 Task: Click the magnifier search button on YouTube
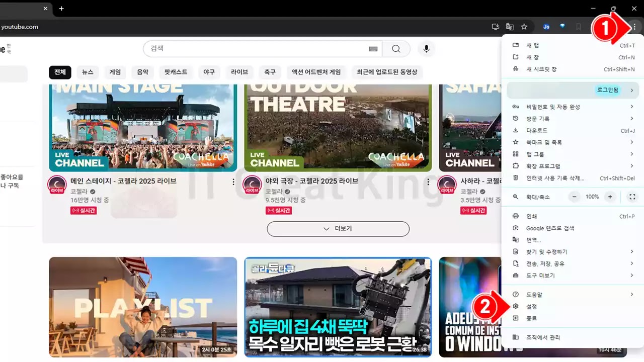click(396, 49)
